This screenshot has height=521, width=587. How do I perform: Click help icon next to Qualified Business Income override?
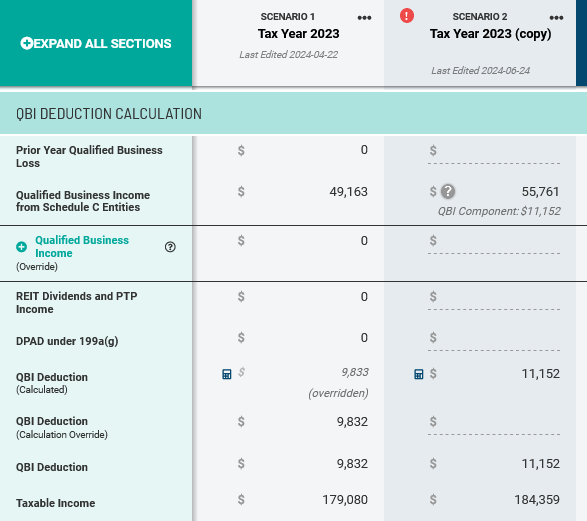click(170, 247)
